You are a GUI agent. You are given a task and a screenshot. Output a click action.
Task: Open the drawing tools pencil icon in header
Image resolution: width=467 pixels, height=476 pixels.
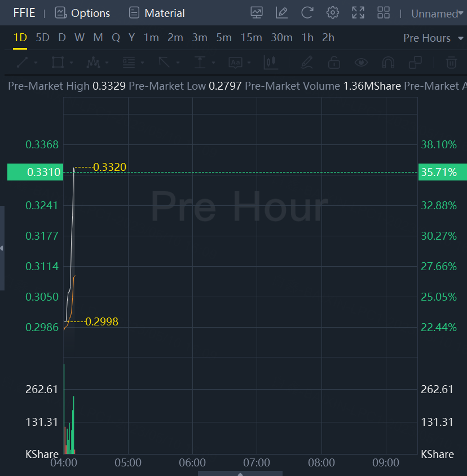pyautogui.click(x=282, y=12)
